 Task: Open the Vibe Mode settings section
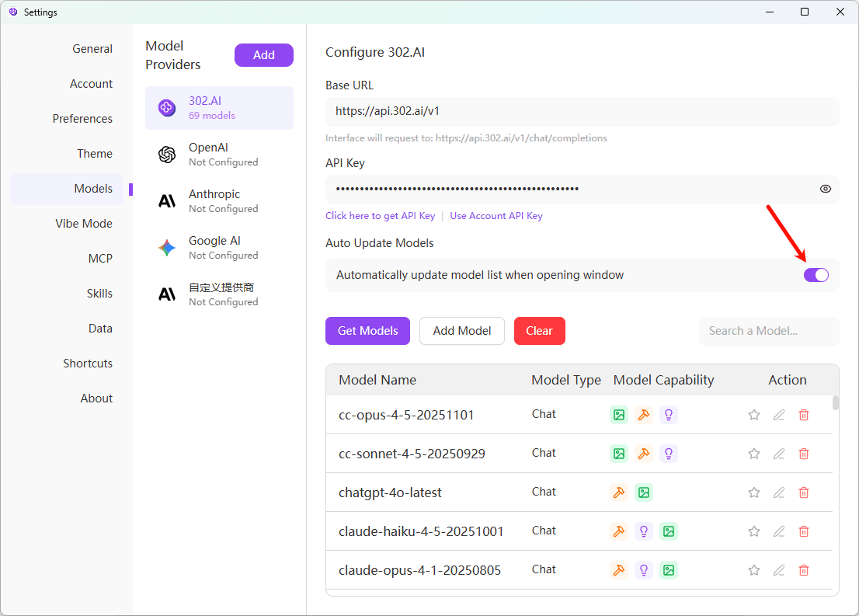point(84,224)
